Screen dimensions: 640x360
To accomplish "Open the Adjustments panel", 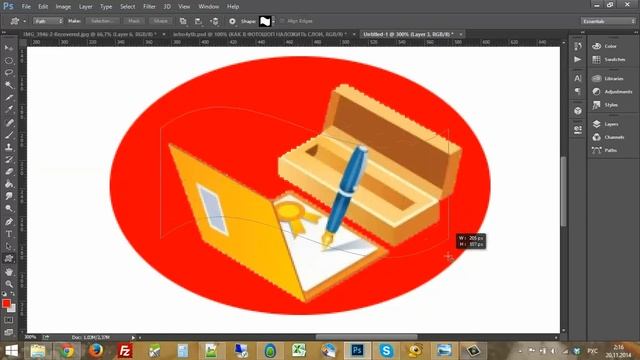I will (x=612, y=92).
